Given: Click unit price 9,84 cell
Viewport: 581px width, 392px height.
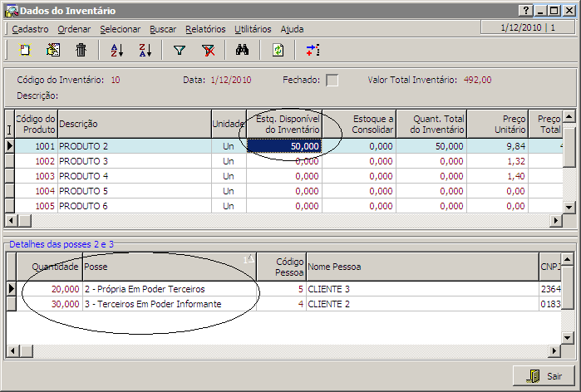Looking at the screenshot, I should coord(498,146).
